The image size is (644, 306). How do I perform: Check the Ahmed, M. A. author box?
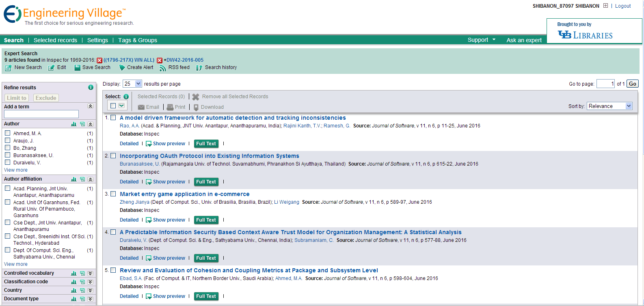pos(7,133)
